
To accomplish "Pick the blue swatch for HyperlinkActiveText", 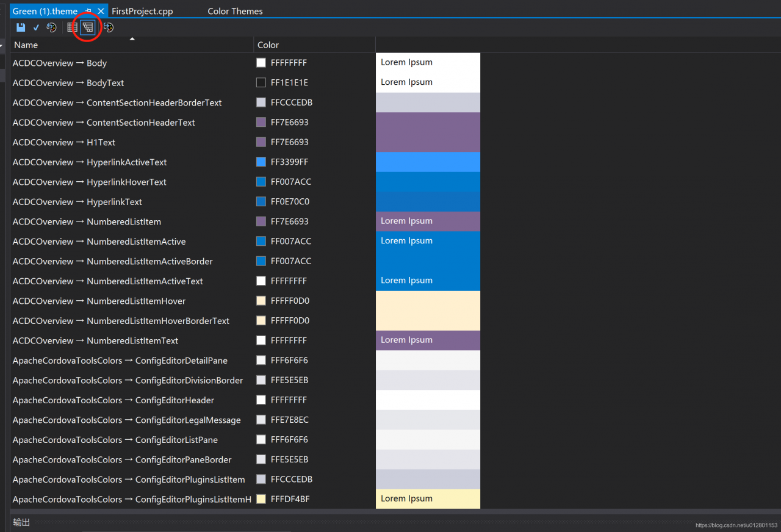I will click(261, 162).
